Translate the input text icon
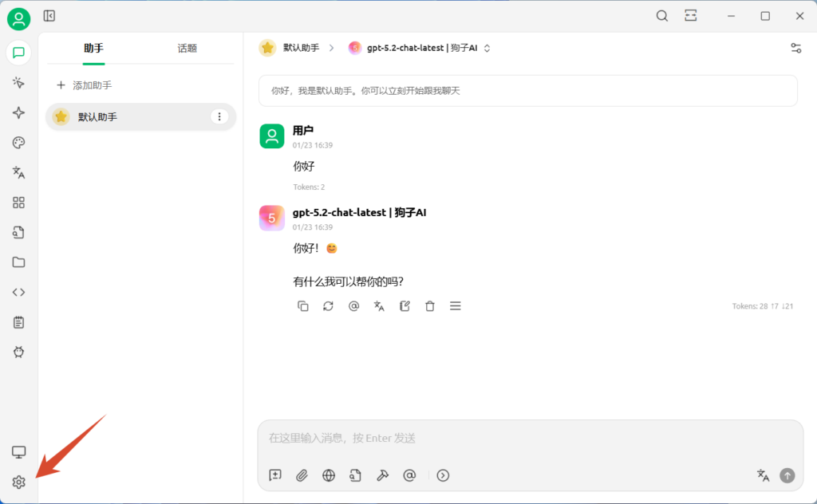This screenshot has width=817, height=504. click(763, 475)
